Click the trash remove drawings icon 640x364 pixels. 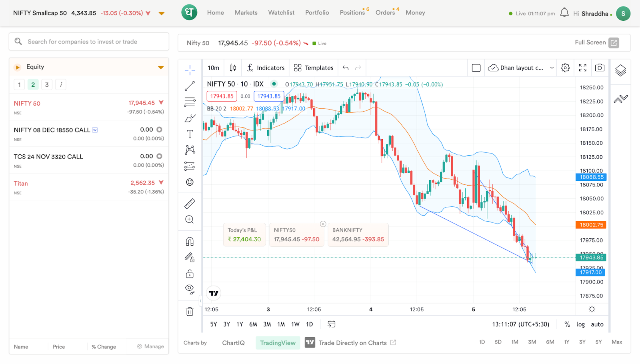[x=190, y=312]
